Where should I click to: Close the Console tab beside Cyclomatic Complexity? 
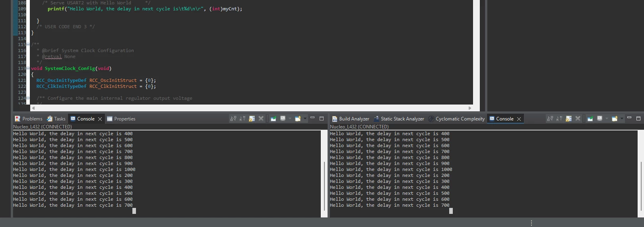point(519,119)
